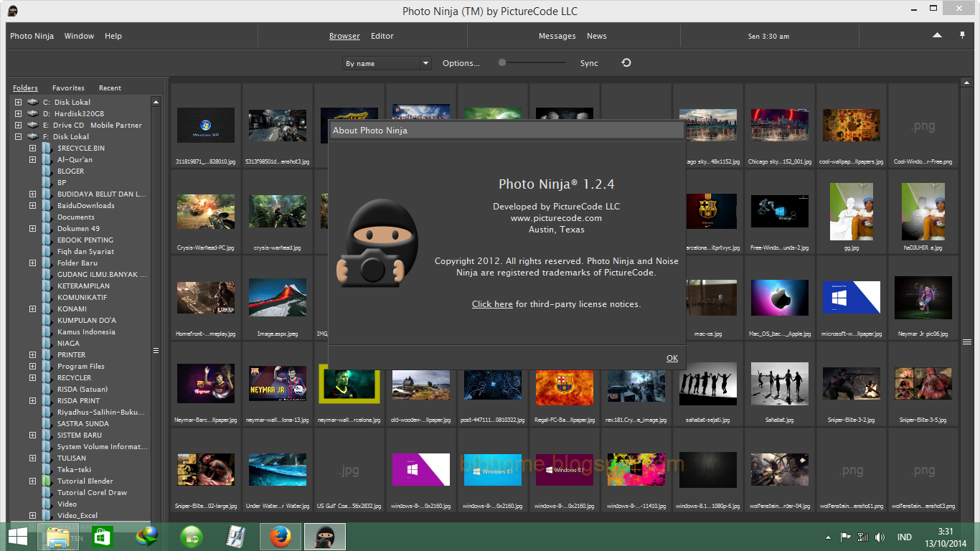Screen dimensions: 980x551
Task: Show hidden system tray icons
Action: 827,537
